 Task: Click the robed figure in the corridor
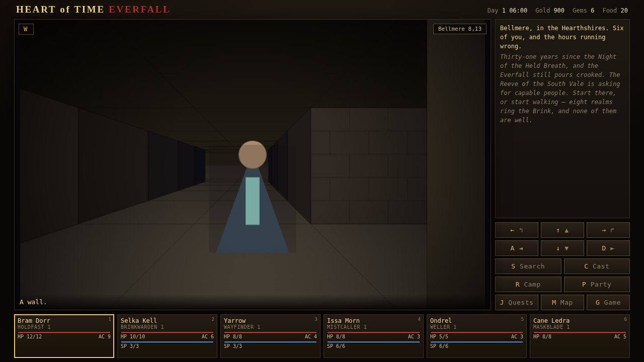(x=253, y=197)
